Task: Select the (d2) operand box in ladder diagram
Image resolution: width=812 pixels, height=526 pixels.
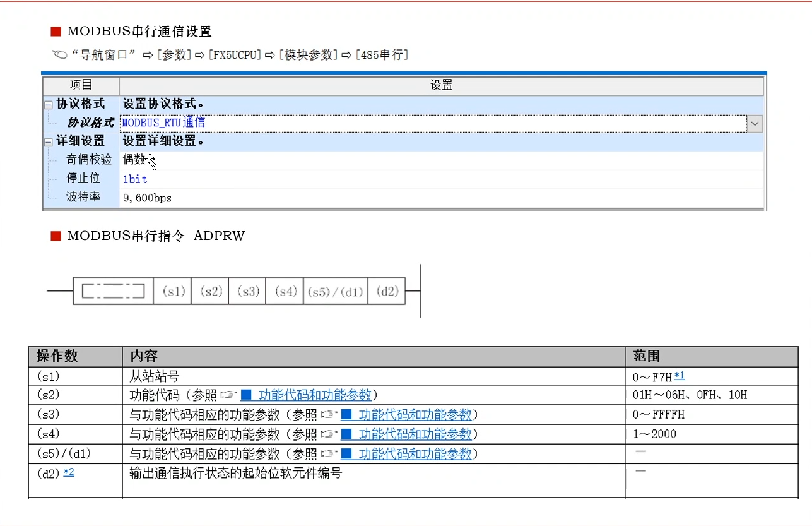Action: [387, 291]
